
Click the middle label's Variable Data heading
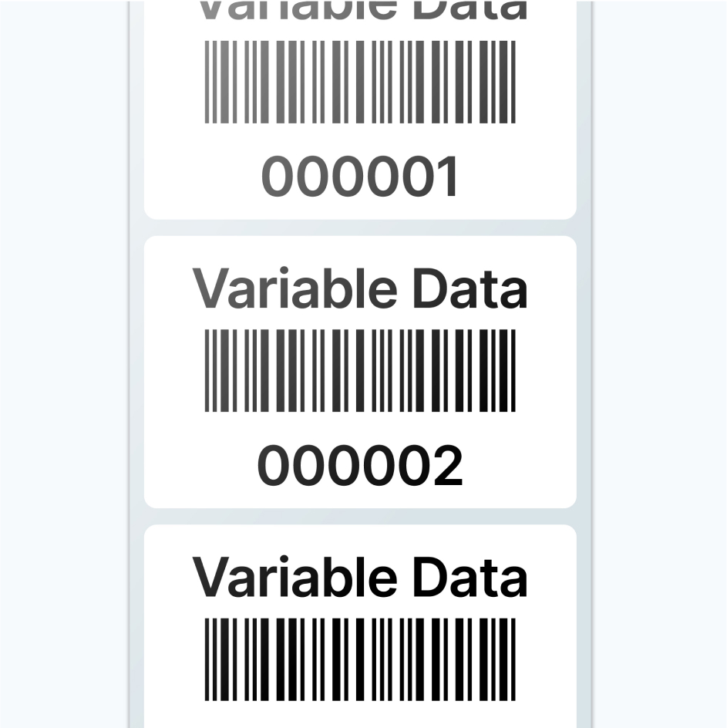360,288
